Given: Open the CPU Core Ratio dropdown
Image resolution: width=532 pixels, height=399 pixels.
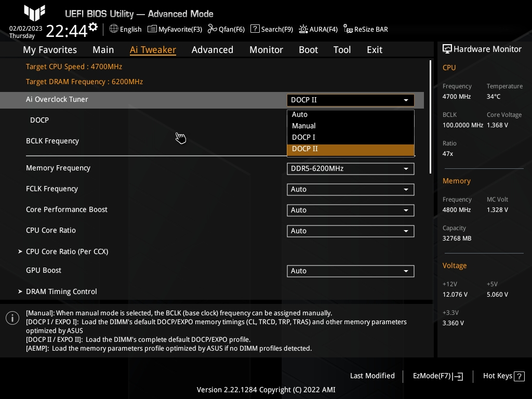Looking at the screenshot, I should tap(351, 231).
